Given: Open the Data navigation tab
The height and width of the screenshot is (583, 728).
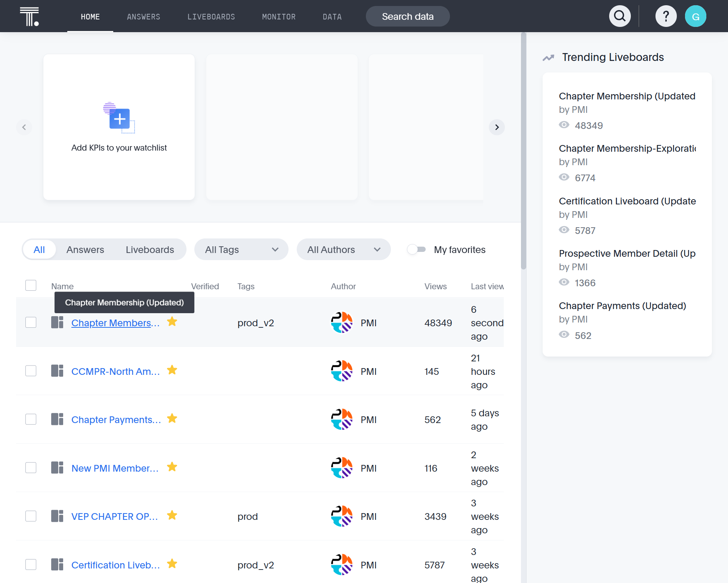Looking at the screenshot, I should 332,17.
